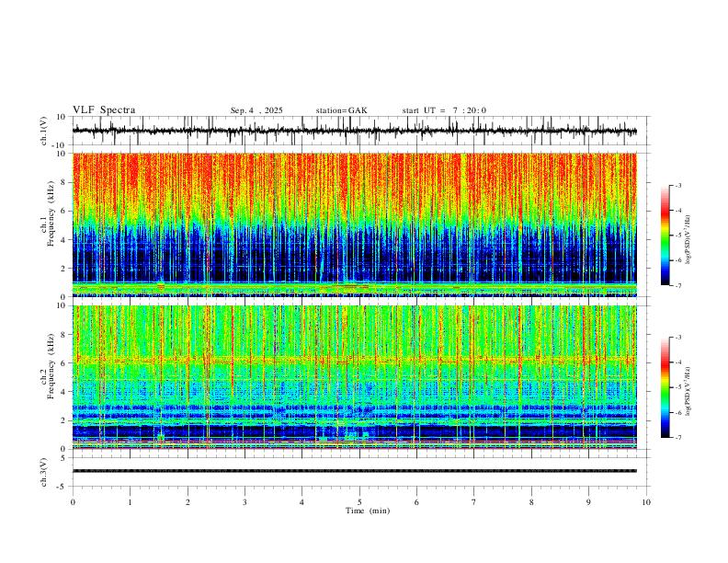Image resolution: width=728 pixels, height=563 pixels.
Task: Click the "8" kHz tick on ch.2 frequency axis
Action: pos(64,335)
